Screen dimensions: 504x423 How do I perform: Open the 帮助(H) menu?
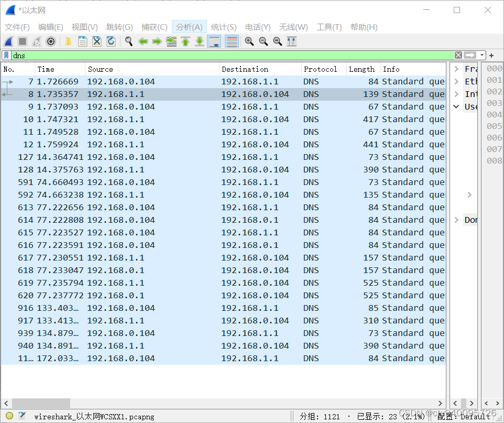[x=364, y=27]
